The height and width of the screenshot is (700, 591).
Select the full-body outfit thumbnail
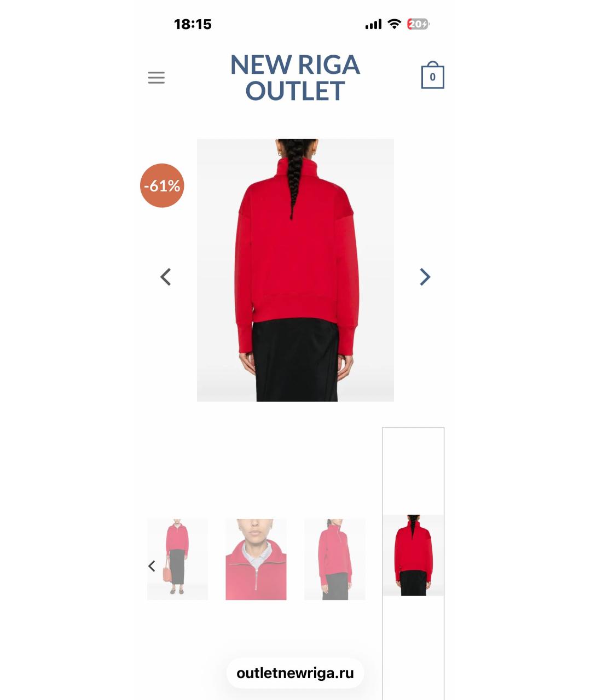point(177,559)
